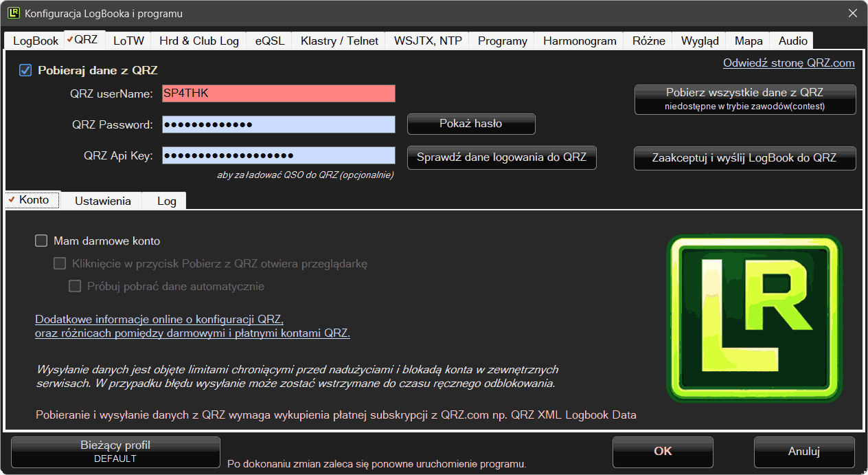This screenshot has width=868, height=475.
Task: Switch to the Log sub-tab
Action: 166,201
